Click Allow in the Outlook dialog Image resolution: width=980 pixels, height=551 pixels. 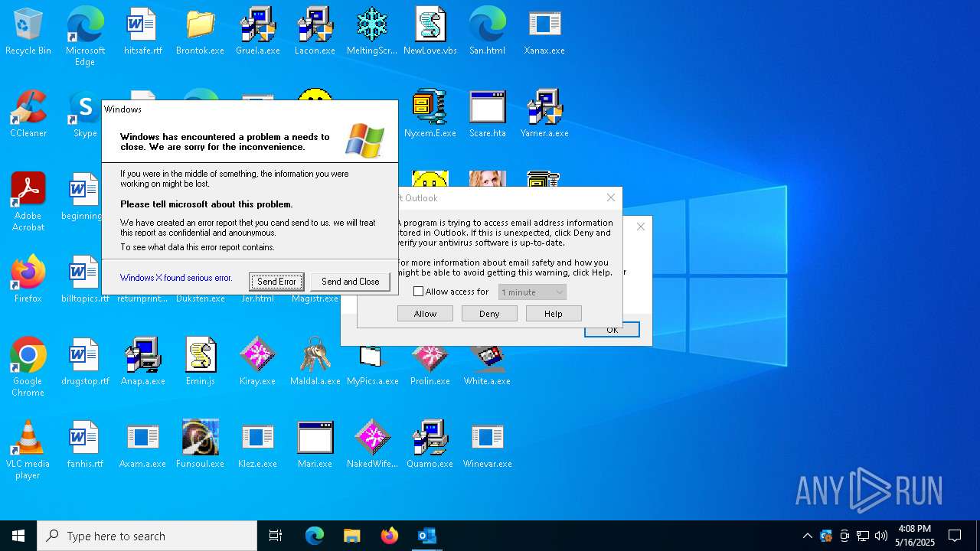coord(425,314)
